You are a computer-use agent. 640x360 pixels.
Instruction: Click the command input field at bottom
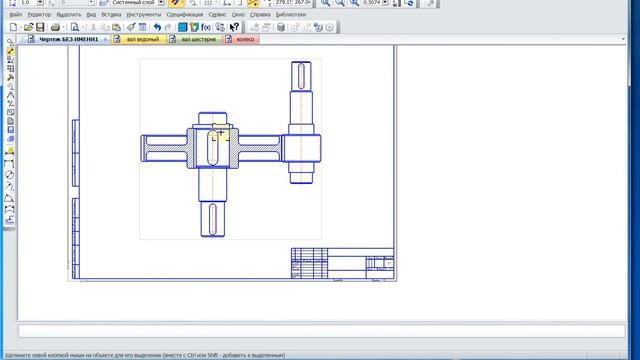coord(322,331)
